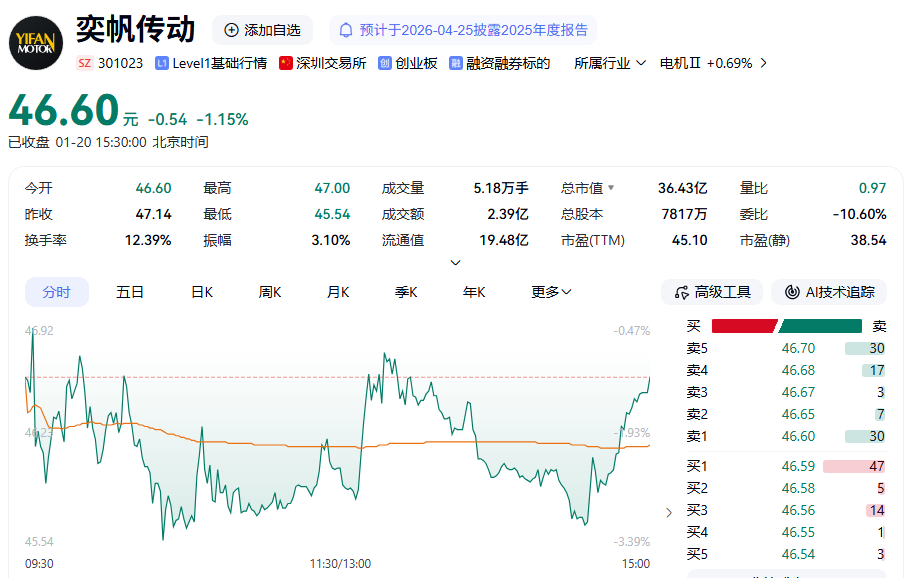Viewport: 916px width, 578px height.
Task: Click the 创业板 board icon
Action: [x=384, y=63]
